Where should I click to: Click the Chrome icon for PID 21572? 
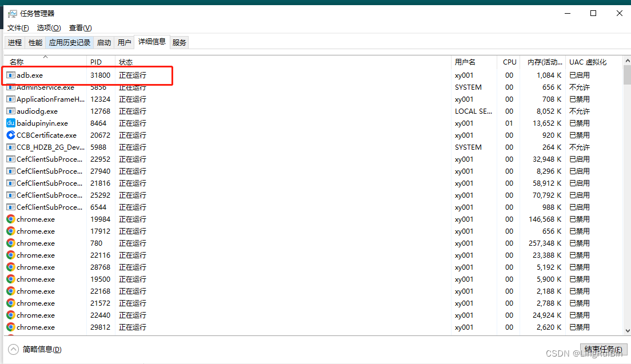point(11,303)
